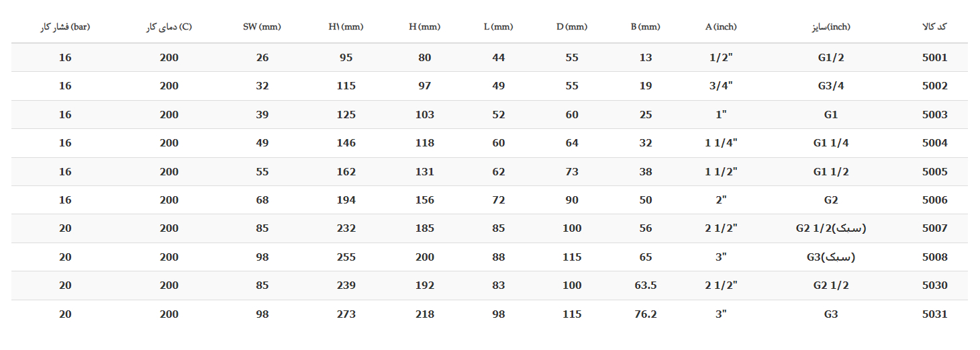Select the 3/4" A value cell
The image size is (980, 350).
pyautogui.click(x=721, y=86)
